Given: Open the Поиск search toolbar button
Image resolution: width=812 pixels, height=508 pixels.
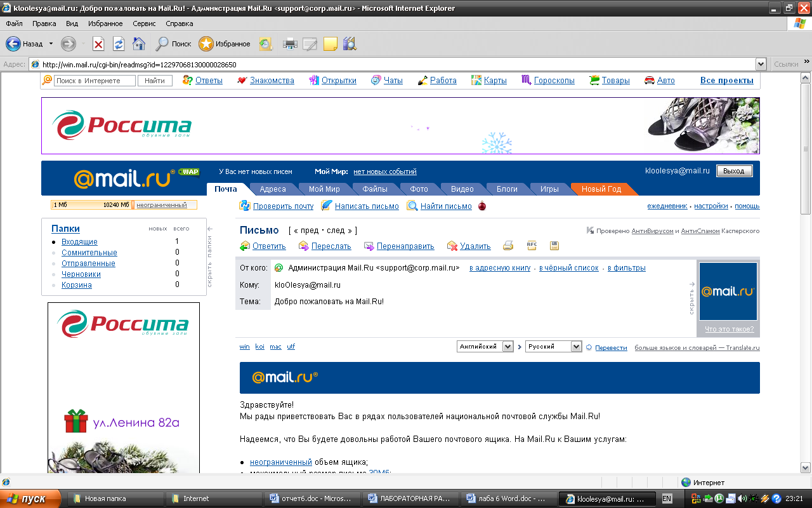Looking at the screenshot, I should coord(174,44).
